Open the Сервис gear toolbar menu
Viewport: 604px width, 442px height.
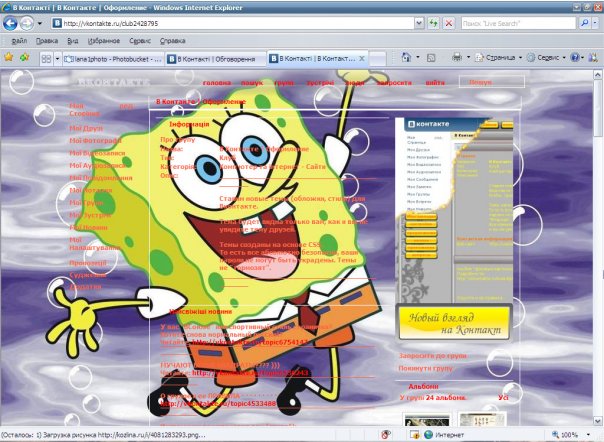point(546,58)
